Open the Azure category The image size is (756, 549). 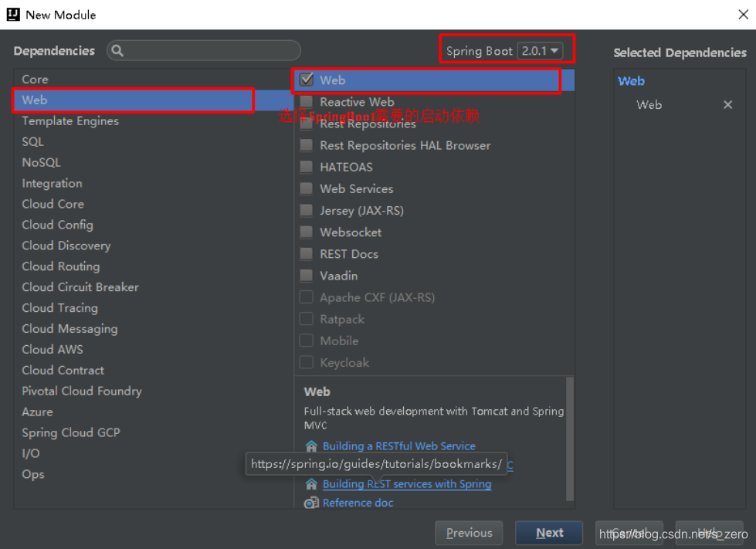point(154,411)
